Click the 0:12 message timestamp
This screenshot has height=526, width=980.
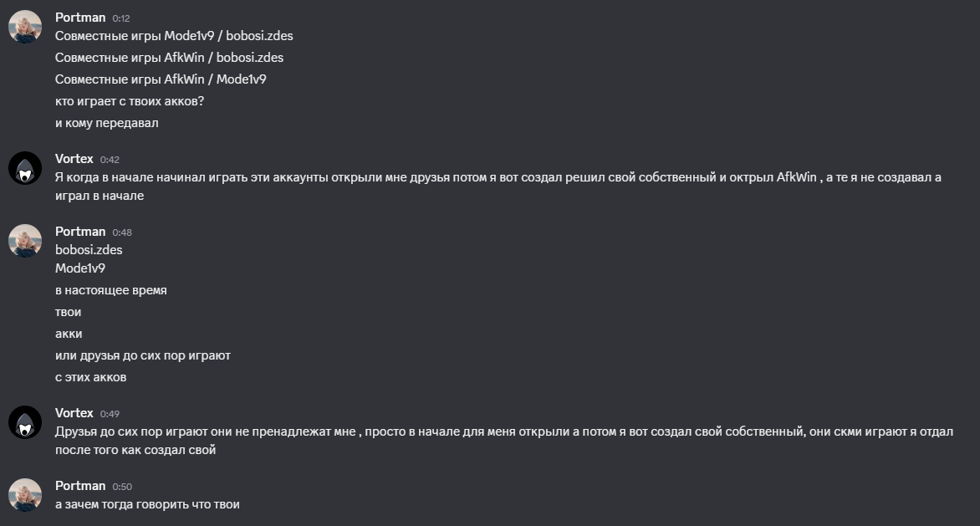coord(121,18)
